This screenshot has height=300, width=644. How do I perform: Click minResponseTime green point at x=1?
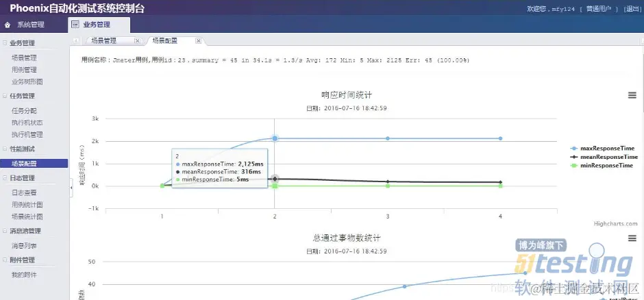click(162, 186)
